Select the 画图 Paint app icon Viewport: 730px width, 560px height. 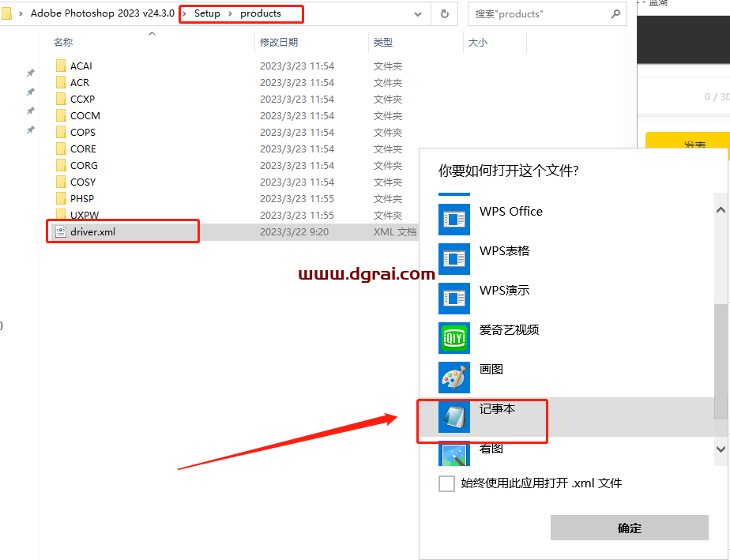(454, 378)
